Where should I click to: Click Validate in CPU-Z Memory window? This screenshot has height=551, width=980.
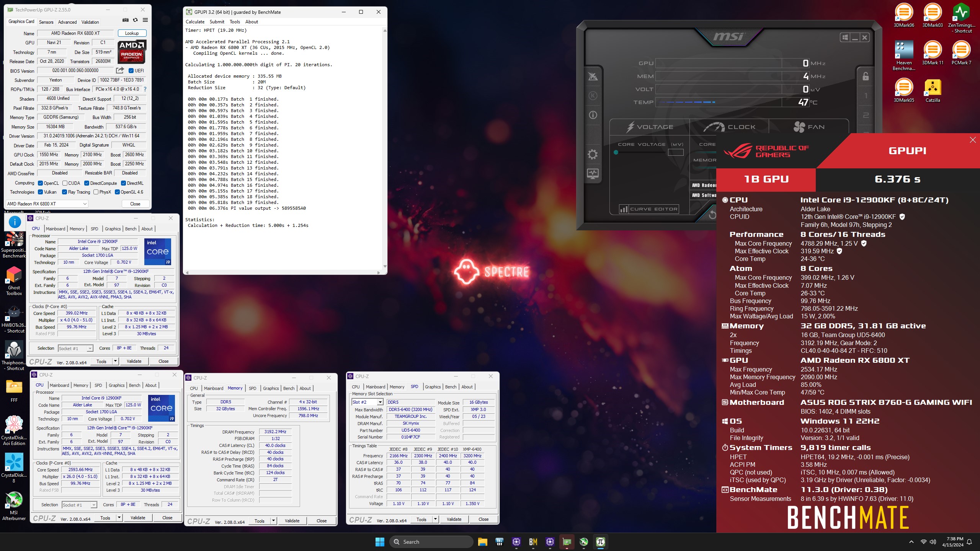[x=292, y=521]
